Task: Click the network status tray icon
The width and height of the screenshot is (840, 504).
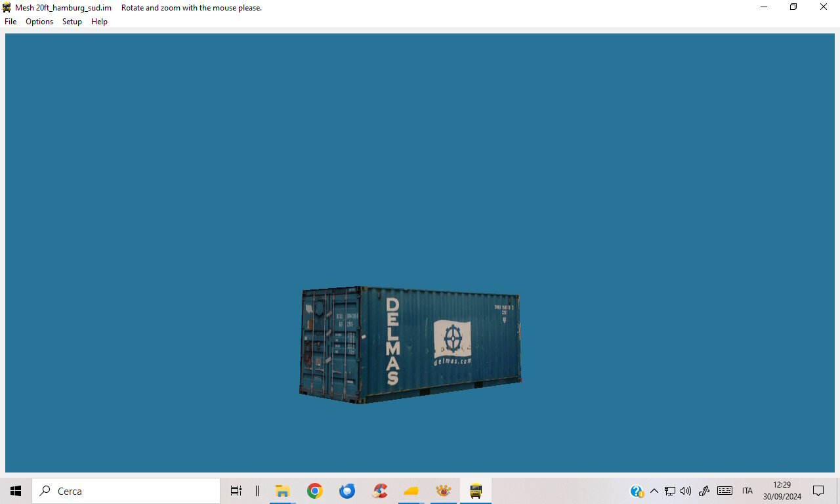Action: [670, 491]
